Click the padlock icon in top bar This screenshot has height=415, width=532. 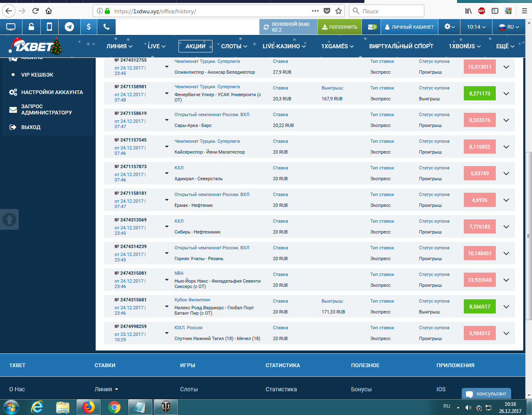coord(31,27)
